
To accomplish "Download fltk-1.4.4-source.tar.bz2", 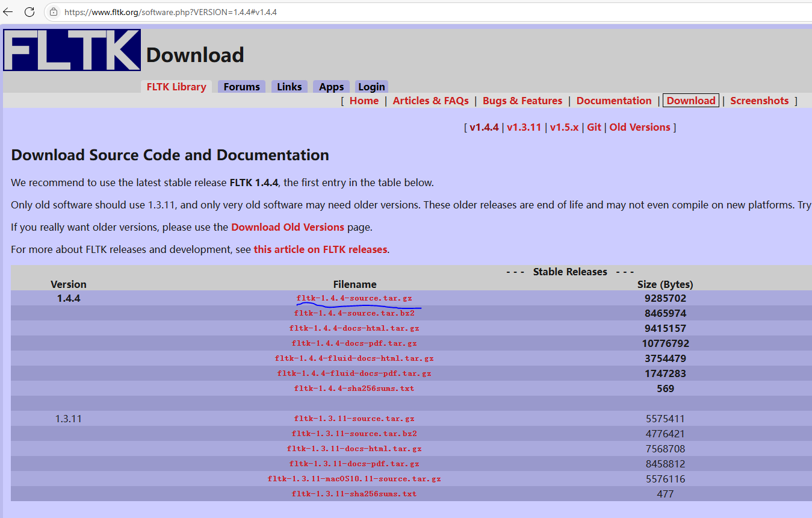I will pos(355,313).
